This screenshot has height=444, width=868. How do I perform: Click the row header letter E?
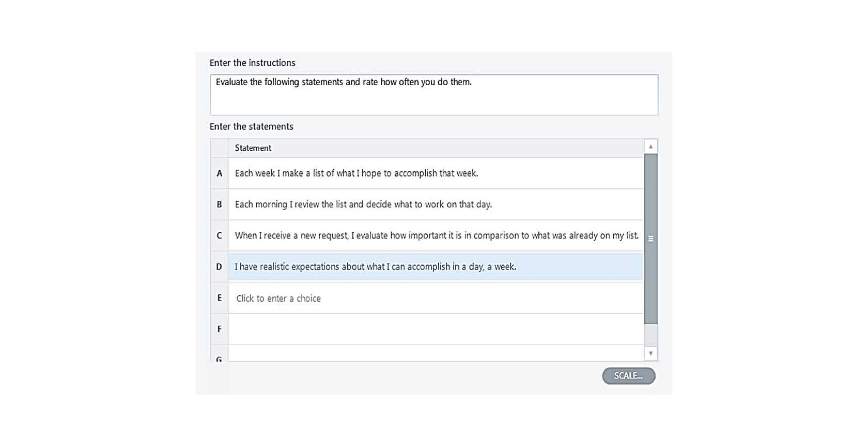point(219,298)
